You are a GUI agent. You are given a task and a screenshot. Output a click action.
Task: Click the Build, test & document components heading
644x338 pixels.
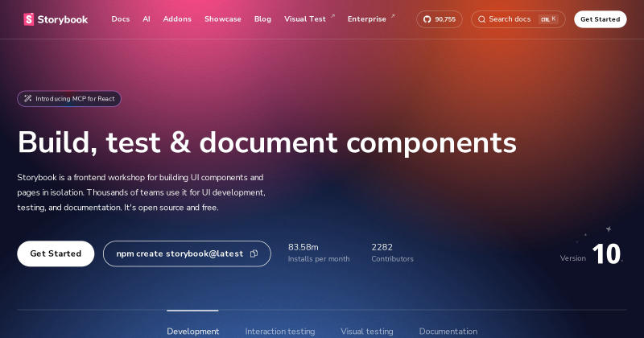click(x=267, y=142)
